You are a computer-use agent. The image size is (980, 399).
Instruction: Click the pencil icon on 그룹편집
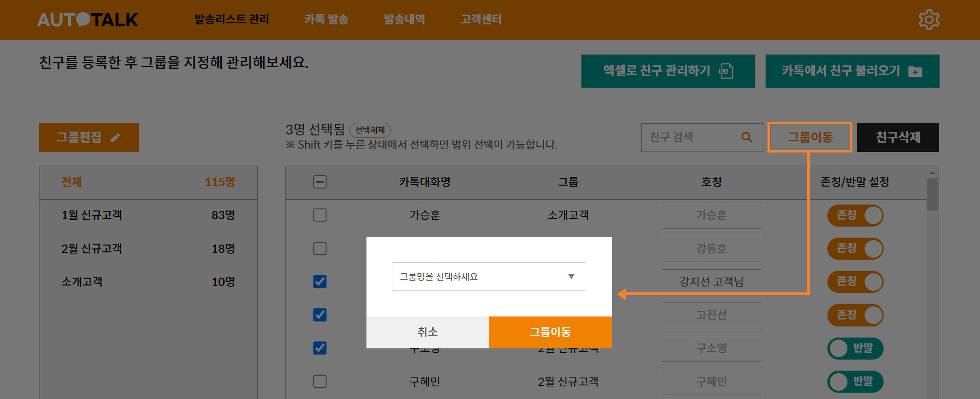tap(115, 137)
